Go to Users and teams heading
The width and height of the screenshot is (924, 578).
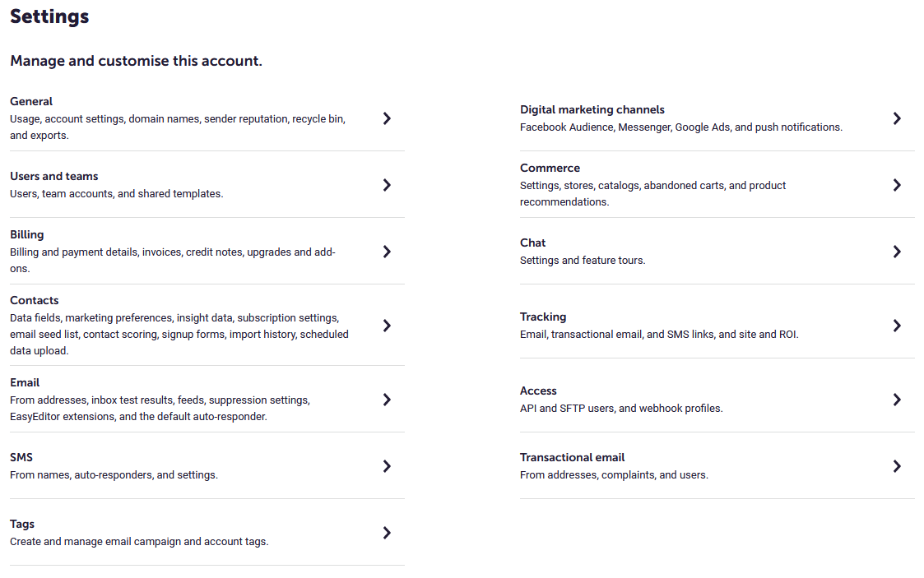(x=54, y=176)
